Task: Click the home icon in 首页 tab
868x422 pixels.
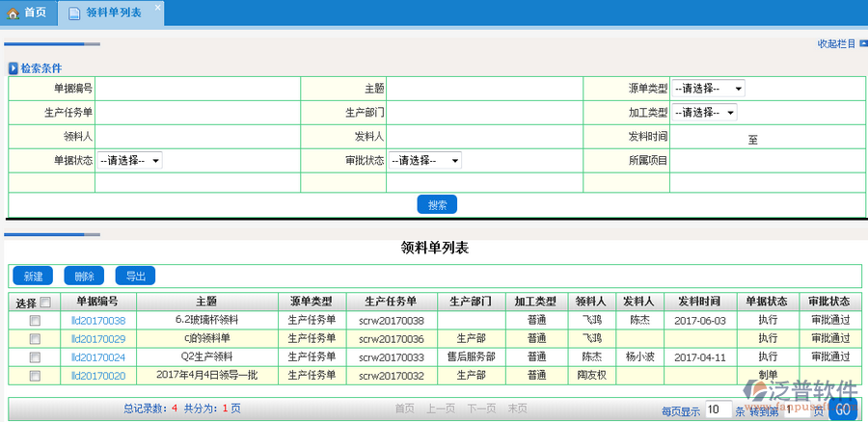Action: point(14,13)
